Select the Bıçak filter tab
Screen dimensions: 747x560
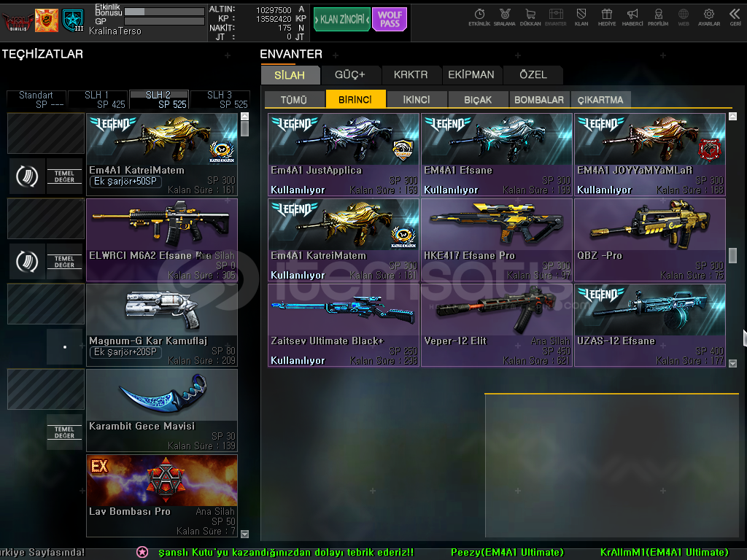478,99
